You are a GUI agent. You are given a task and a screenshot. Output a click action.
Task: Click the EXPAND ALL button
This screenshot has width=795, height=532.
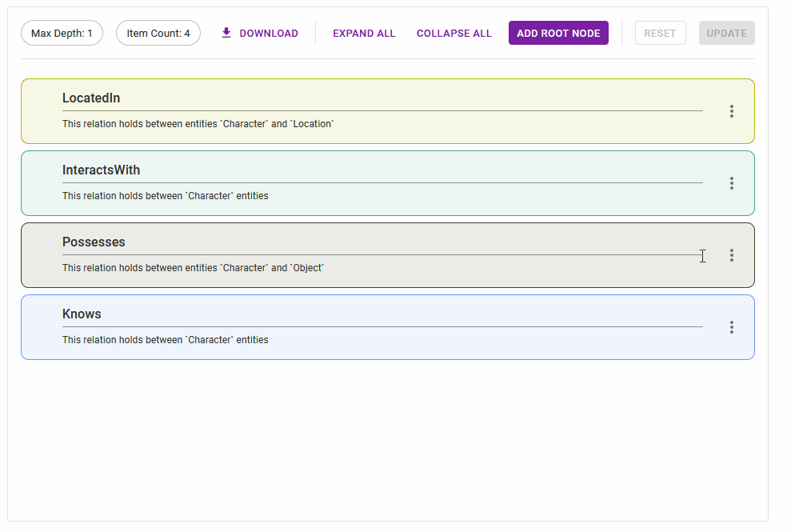point(364,33)
